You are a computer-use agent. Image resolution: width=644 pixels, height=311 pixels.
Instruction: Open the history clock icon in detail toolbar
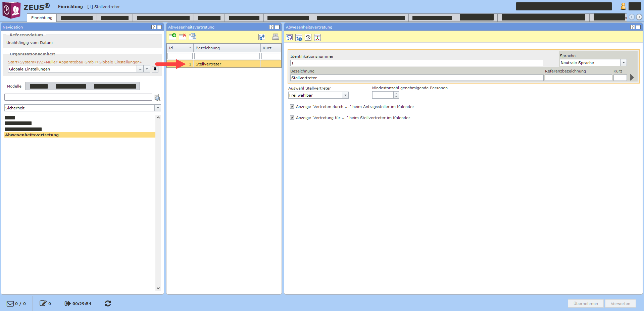click(x=308, y=37)
